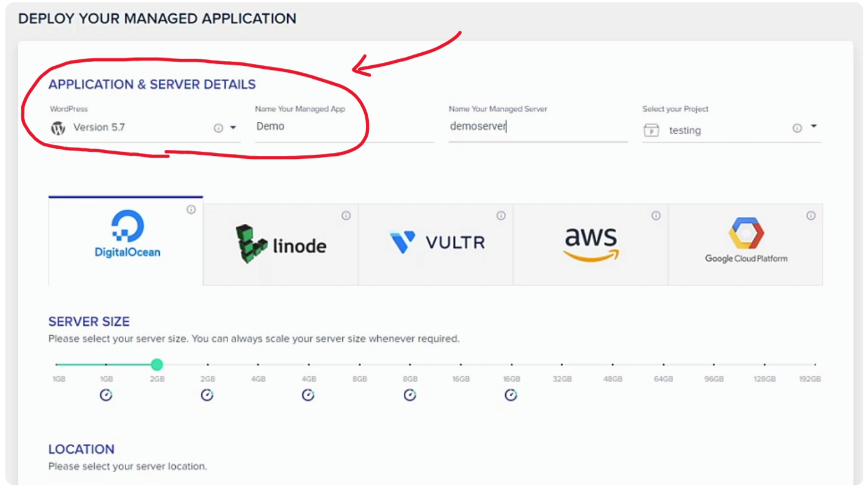Click the small 'WordPress' label above the version
Viewport: 868px width, 493px height.
click(x=69, y=109)
